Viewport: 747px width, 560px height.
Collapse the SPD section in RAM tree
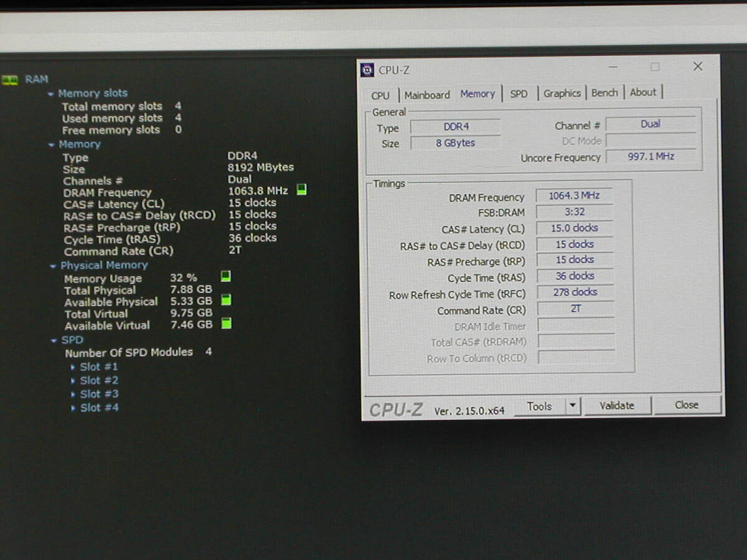54,341
